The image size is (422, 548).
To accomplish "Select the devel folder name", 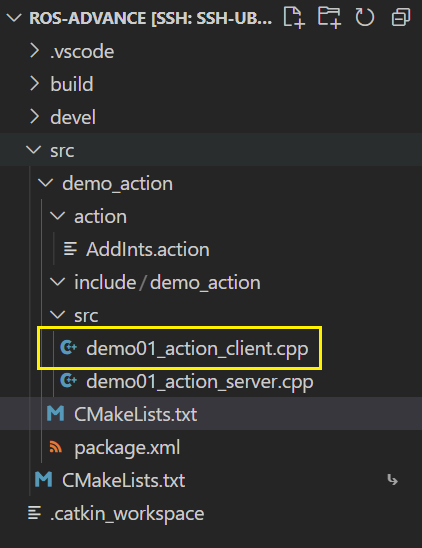I will (x=73, y=117).
